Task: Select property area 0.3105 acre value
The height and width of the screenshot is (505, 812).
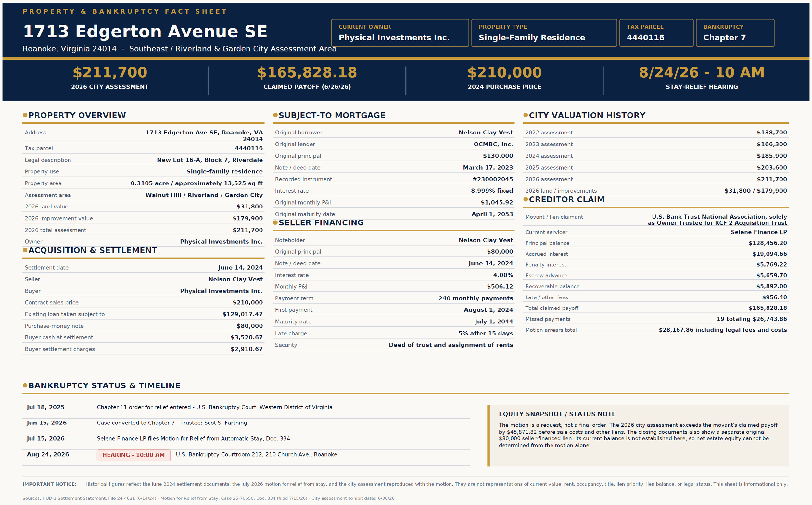Action: 197,183
